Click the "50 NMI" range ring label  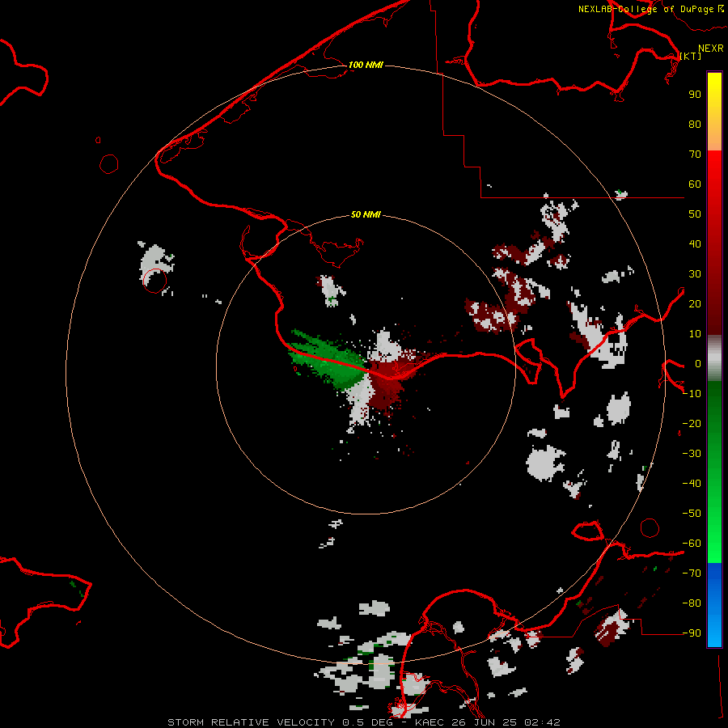click(x=366, y=214)
